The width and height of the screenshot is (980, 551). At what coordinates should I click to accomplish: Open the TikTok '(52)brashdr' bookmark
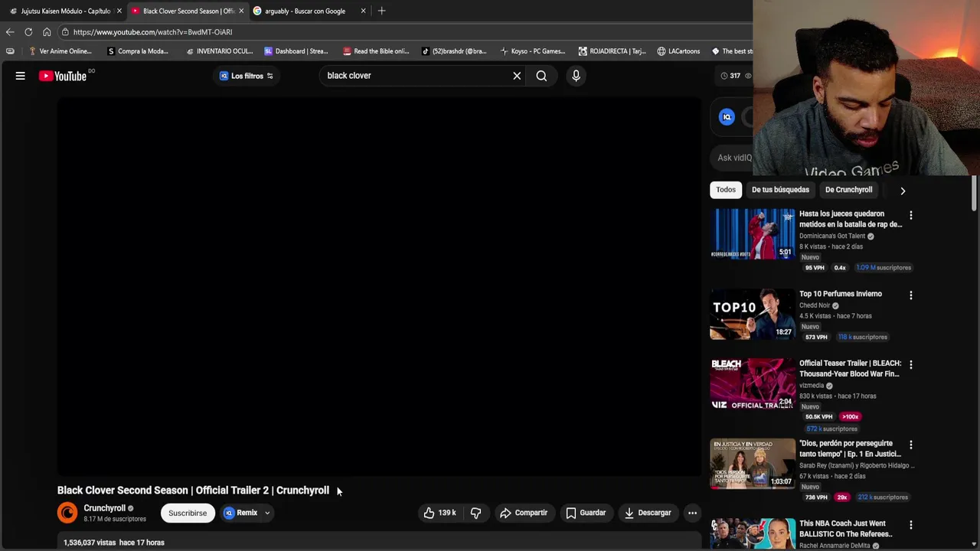[454, 51]
